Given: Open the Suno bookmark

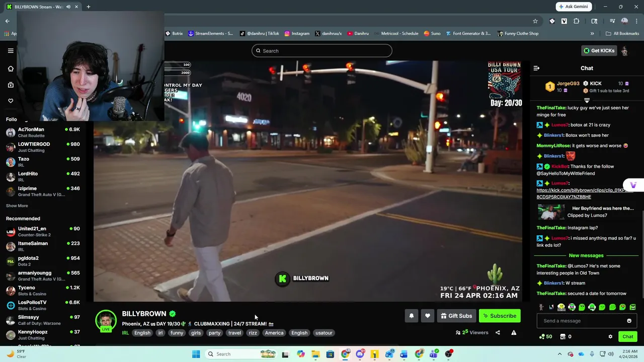Looking at the screenshot, I should [x=432, y=34].
